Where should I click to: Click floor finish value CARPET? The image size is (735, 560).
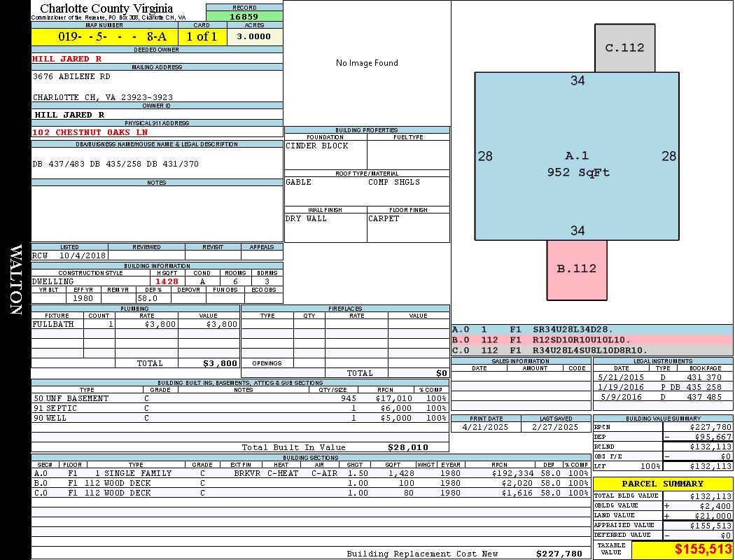click(x=384, y=218)
